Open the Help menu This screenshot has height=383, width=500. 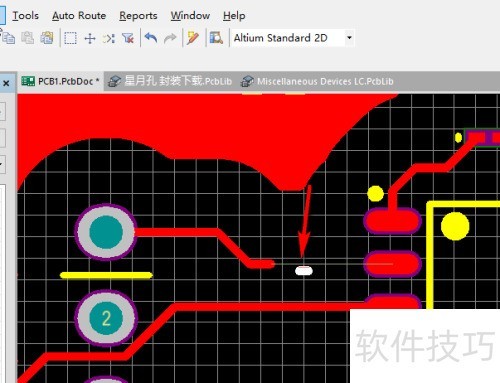[x=234, y=15]
